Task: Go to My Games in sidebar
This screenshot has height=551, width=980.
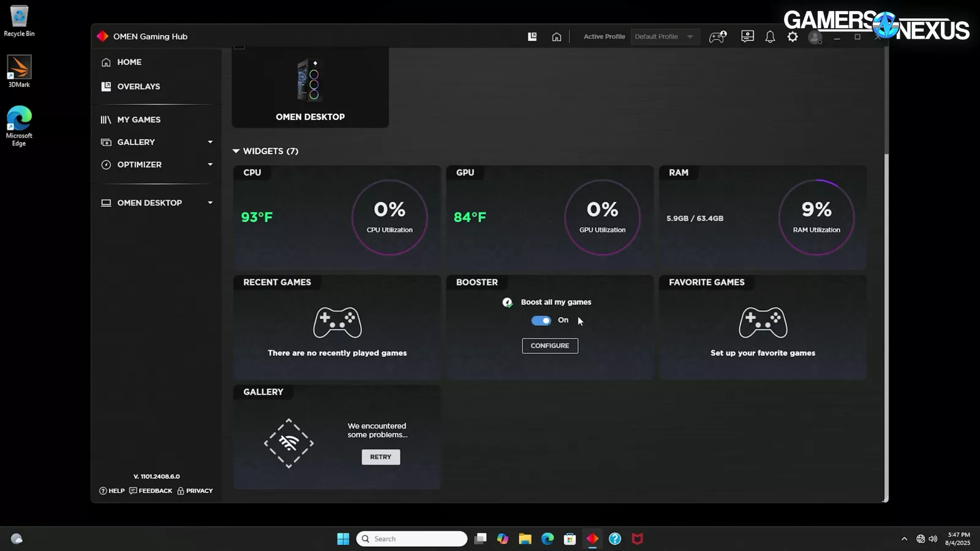Action: click(138, 120)
